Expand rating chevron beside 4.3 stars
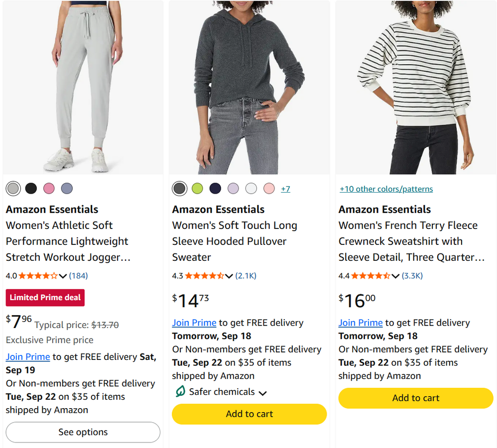The height and width of the screenshot is (448, 497). pos(229,276)
